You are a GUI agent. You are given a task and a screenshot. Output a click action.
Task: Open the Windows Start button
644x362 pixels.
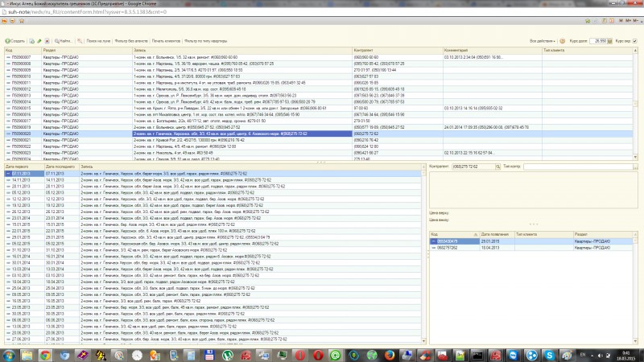(x=9, y=355)
